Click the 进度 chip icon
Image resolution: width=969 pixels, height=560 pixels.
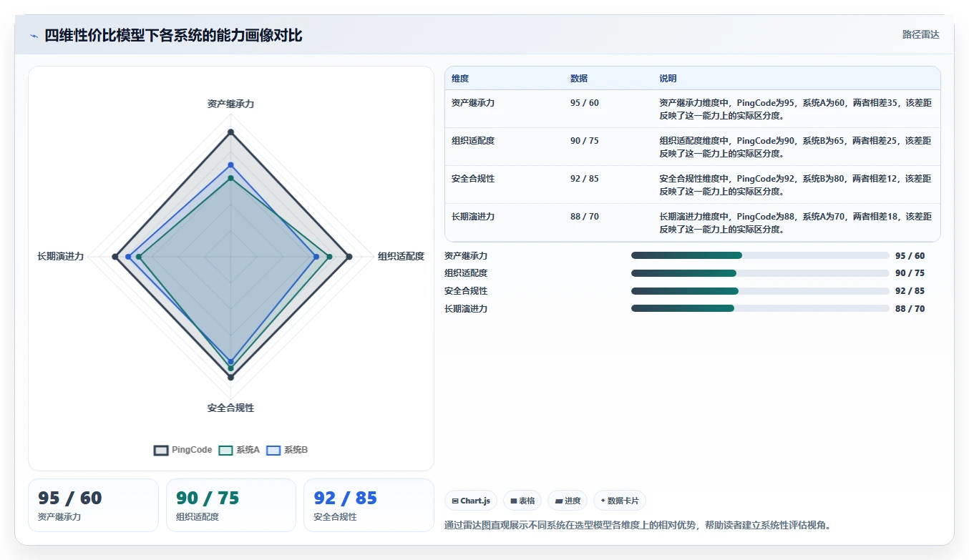point(559,501)
